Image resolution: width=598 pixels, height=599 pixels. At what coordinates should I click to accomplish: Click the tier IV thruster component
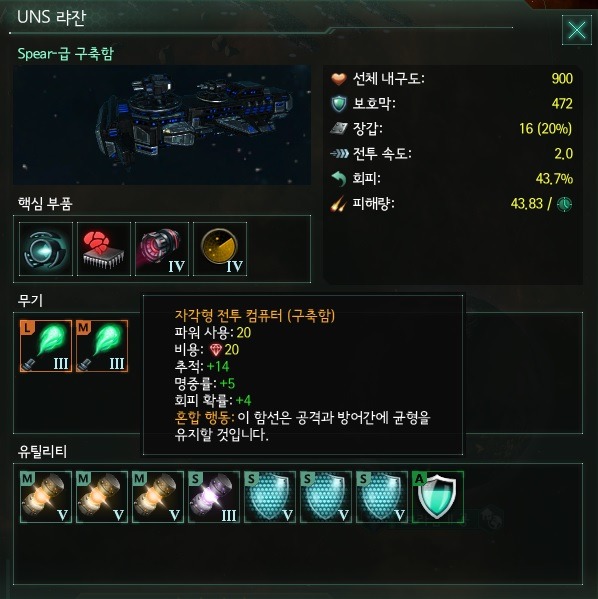click(x=162, y=249)
